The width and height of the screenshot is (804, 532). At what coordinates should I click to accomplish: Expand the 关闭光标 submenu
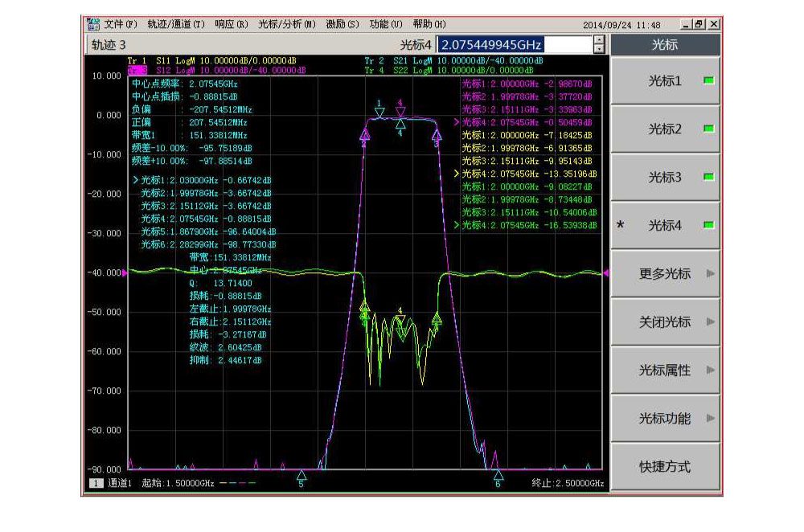665,322
